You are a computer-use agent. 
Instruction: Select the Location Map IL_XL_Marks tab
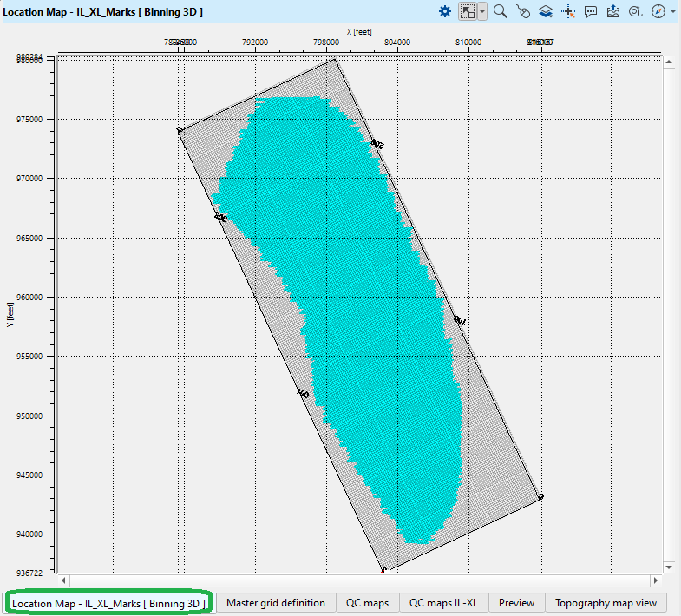pyautogui.click(x=108, y=602)
